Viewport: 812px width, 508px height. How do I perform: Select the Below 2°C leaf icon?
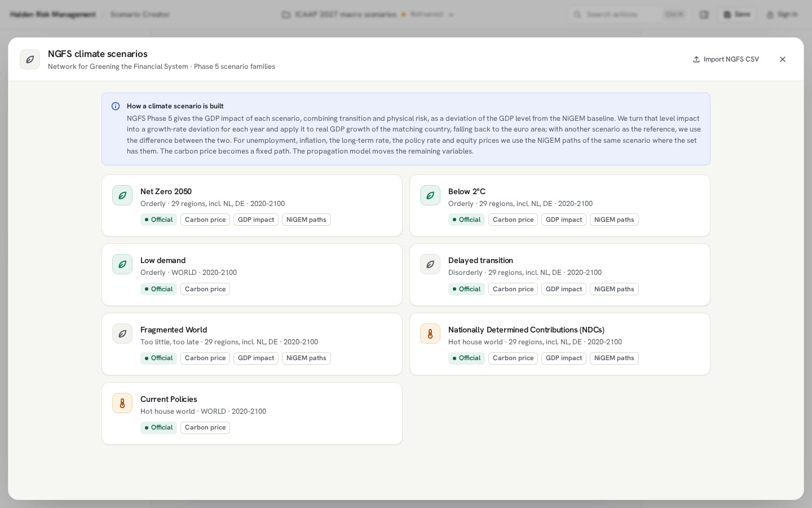pyautogui.click(x=430, y=195)
